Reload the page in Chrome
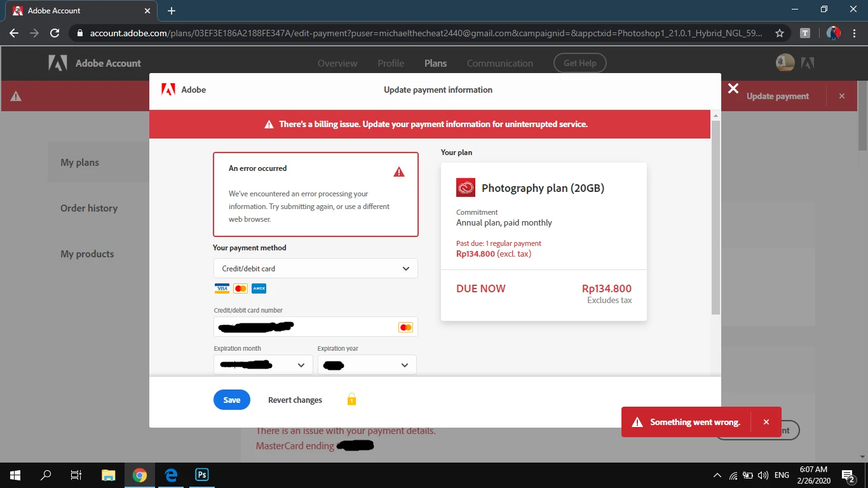Viewport: 868px width, 488px height. [x=55, y=33]
